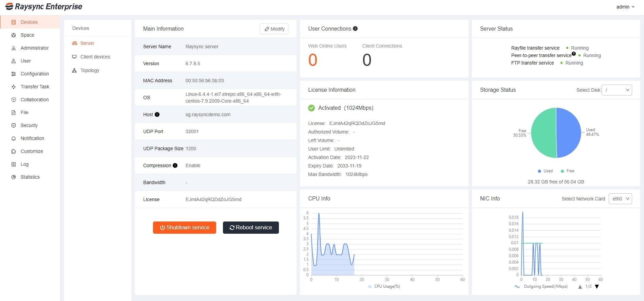Go to next NIC legend page arrow

tap(597, 286)
